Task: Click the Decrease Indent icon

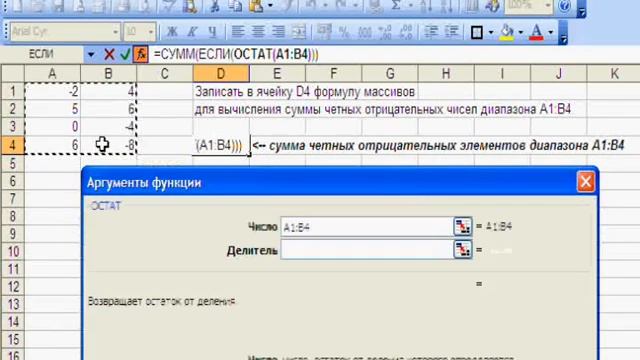Action: 431,31
